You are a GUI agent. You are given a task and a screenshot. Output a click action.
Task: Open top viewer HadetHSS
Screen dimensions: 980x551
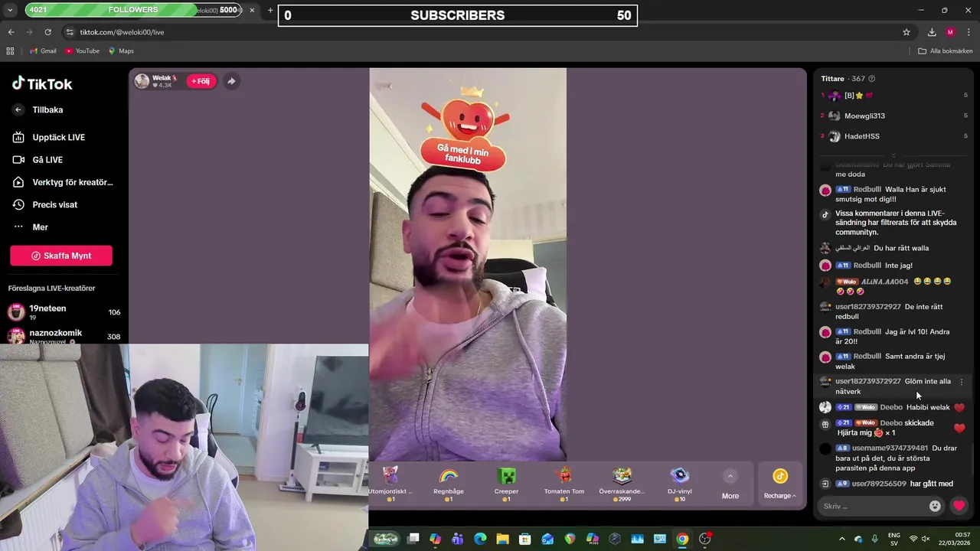[861, 136]
